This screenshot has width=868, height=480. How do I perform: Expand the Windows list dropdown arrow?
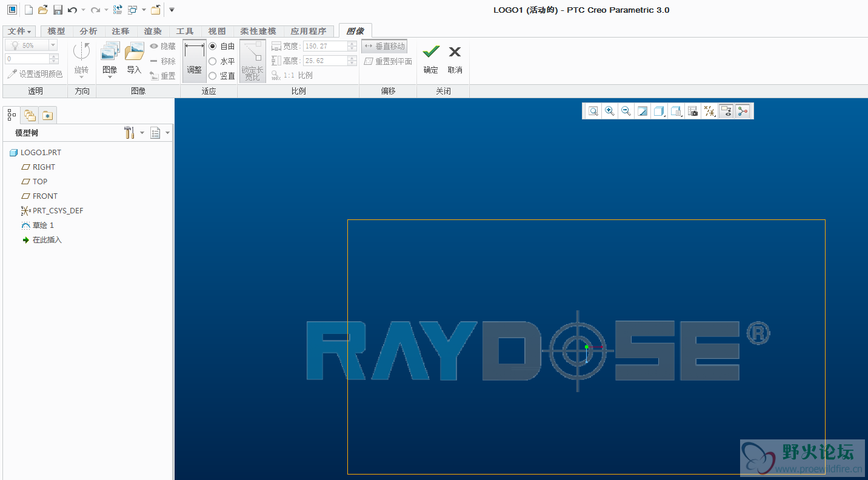click(144, 10)
